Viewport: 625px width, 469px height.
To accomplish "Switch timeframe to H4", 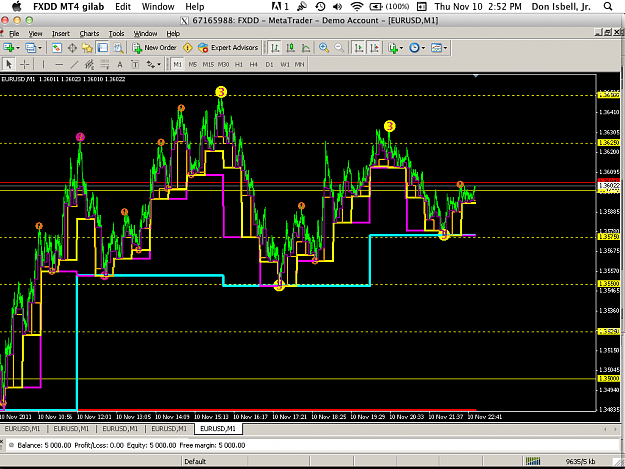I will (x=254, y=64).
